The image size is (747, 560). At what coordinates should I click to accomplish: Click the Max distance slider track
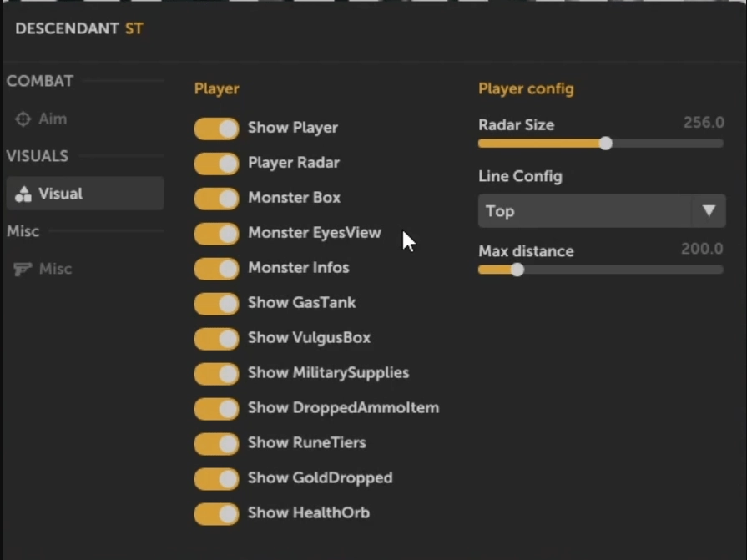pos(601,270)
